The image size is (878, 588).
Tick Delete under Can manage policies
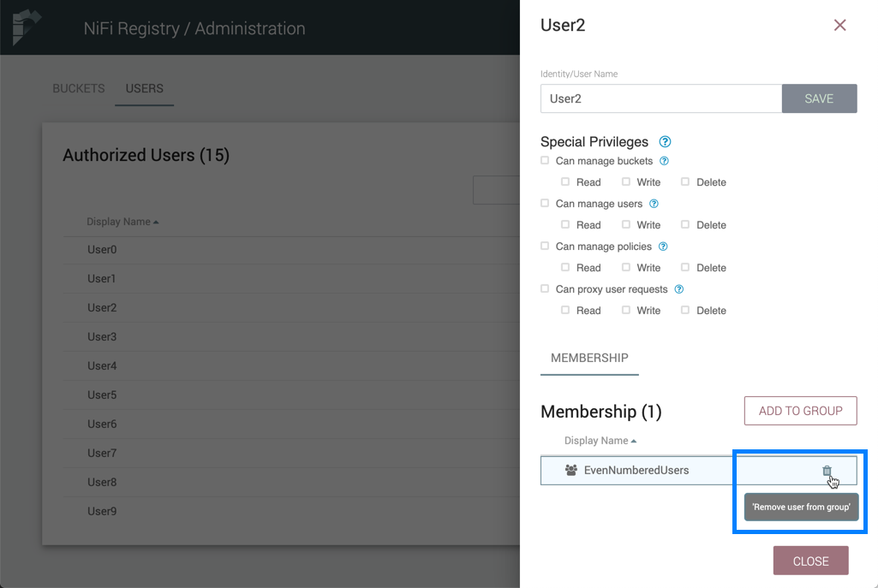(685, 267)
